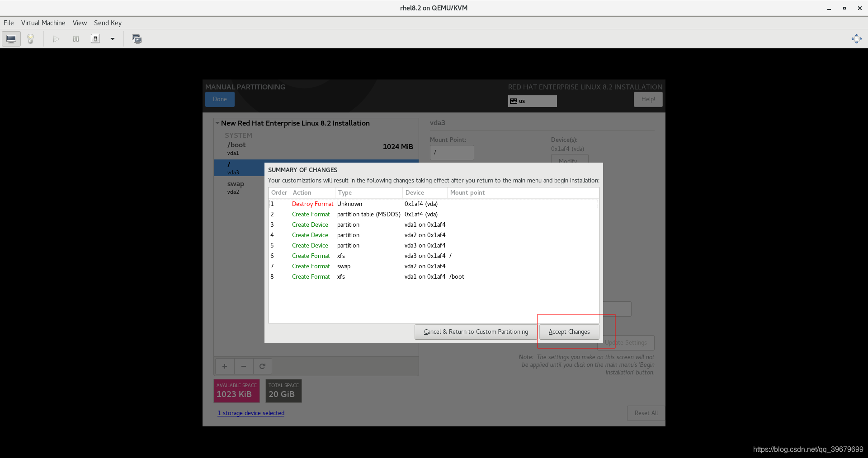This screenshot has height=458, width=868.
Task: Select row 8 Create Format xfs /boot
Action: pyautogui.click(x=434, y=277)
